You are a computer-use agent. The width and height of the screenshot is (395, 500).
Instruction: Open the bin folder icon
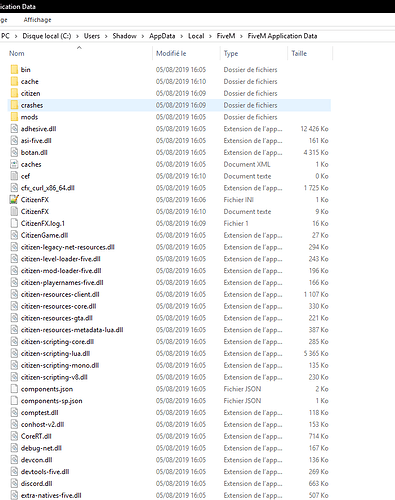14,69
